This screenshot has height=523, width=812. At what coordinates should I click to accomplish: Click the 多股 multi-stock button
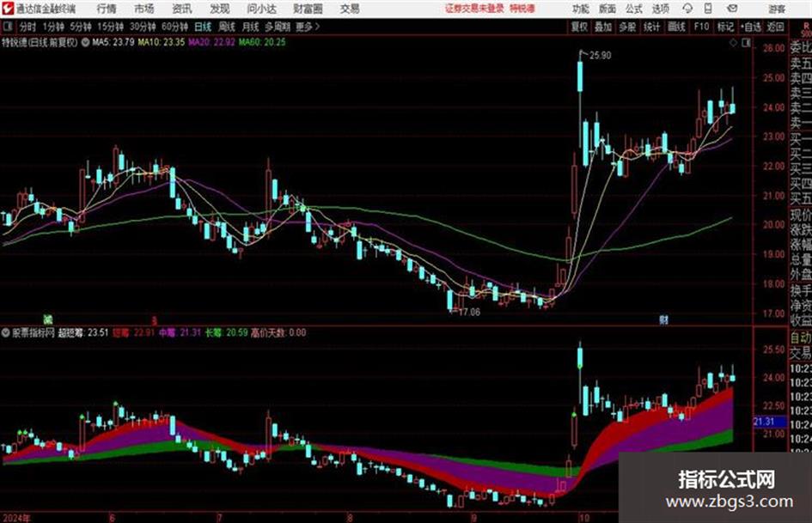[627, 27]
